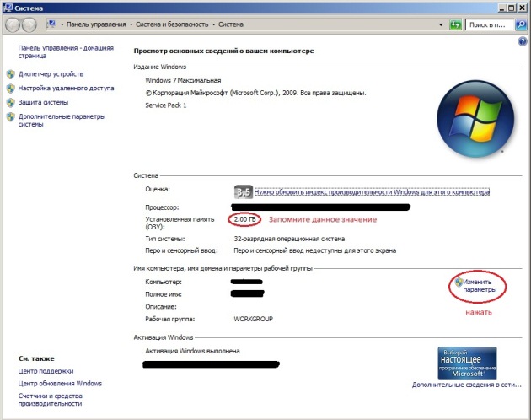
Task: Open Дополнительные параметры системы link
Action: click(x=62, y=121)
